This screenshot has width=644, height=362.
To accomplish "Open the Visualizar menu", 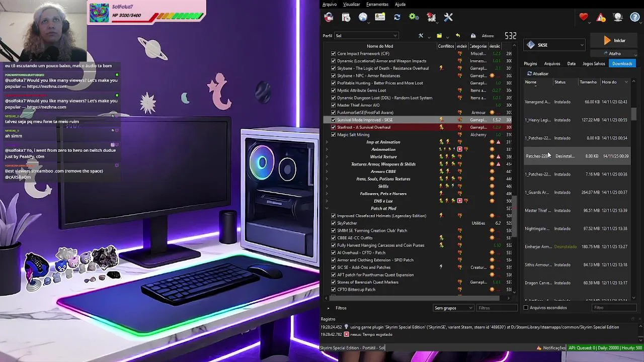I will click(351, 5).
